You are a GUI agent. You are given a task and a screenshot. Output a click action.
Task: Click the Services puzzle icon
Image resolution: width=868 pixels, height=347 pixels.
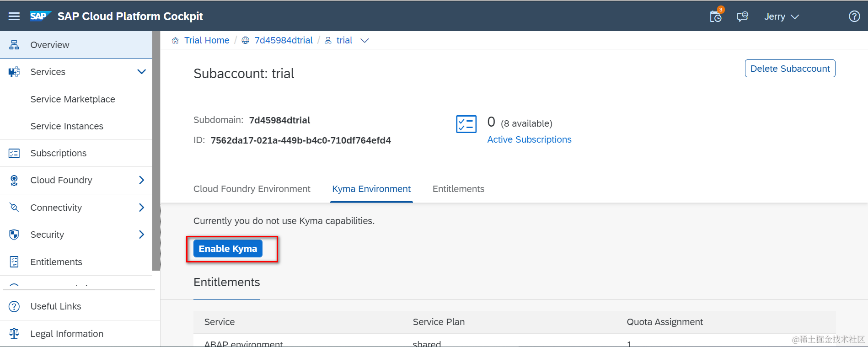point(14,72)
